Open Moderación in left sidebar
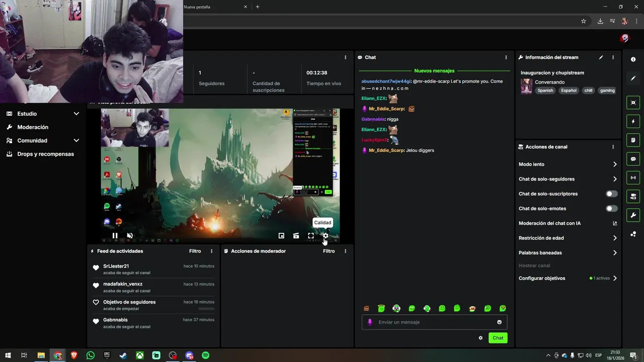 [33, 127]
